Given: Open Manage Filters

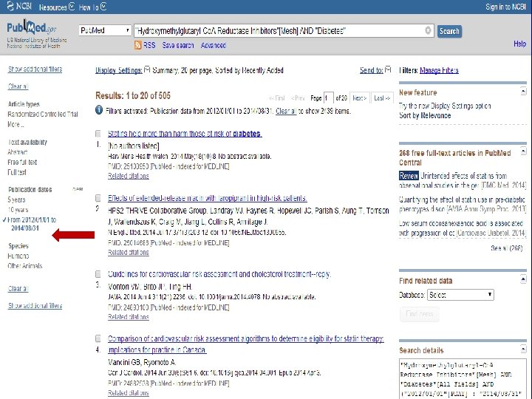Looking at the screenshot, I should pos(439,70).
